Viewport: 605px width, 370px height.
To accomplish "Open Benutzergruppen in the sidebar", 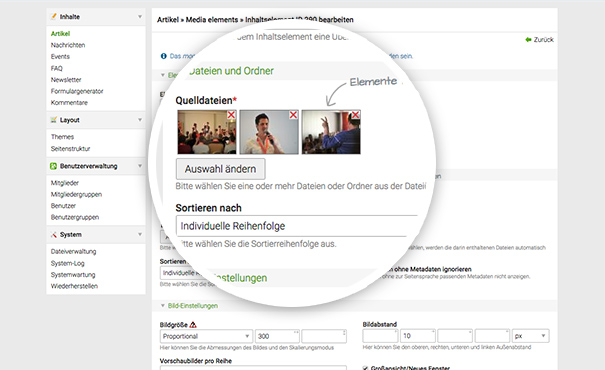I will [74, 217].
